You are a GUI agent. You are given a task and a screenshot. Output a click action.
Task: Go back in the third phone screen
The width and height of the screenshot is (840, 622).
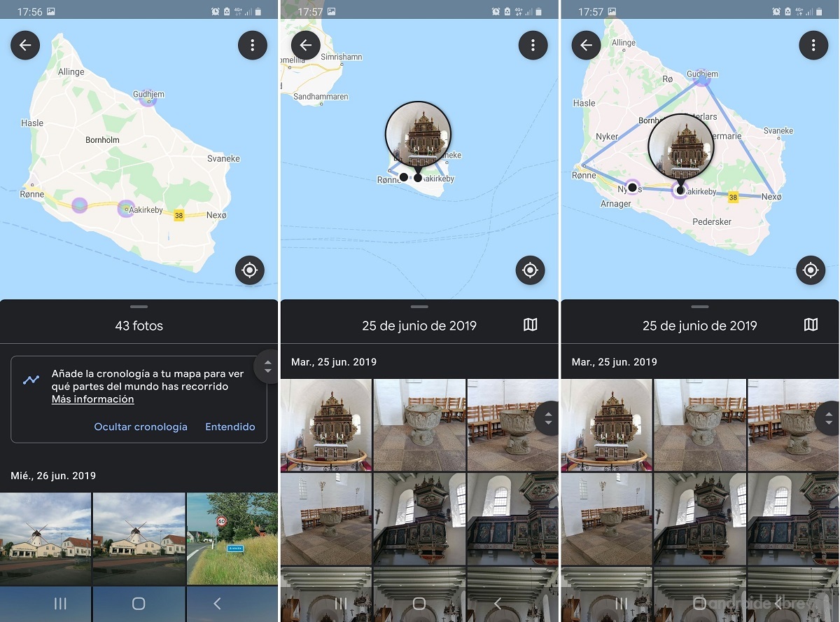[587, 45]
